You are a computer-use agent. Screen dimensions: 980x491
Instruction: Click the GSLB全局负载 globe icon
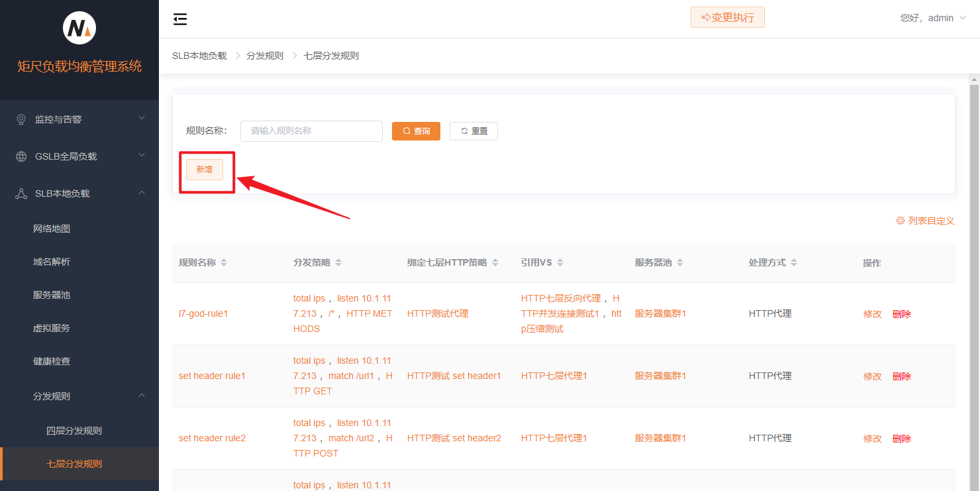click(x=21, y=156)
